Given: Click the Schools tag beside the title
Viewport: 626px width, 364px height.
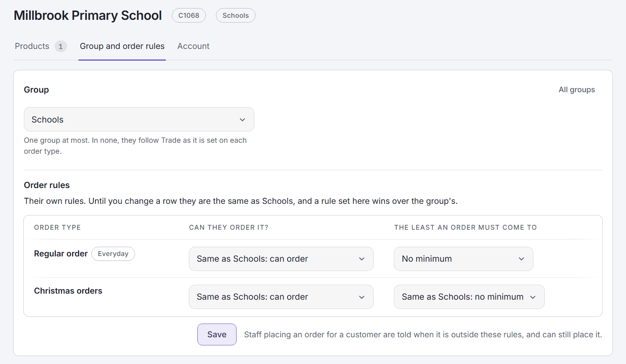Looking at the screenshot, I should point(236,15).
